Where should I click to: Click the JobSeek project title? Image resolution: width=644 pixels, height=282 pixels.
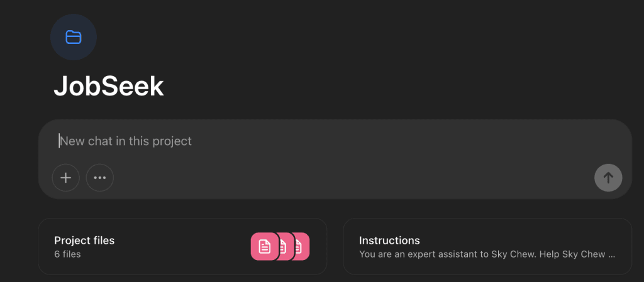point(109,86)
